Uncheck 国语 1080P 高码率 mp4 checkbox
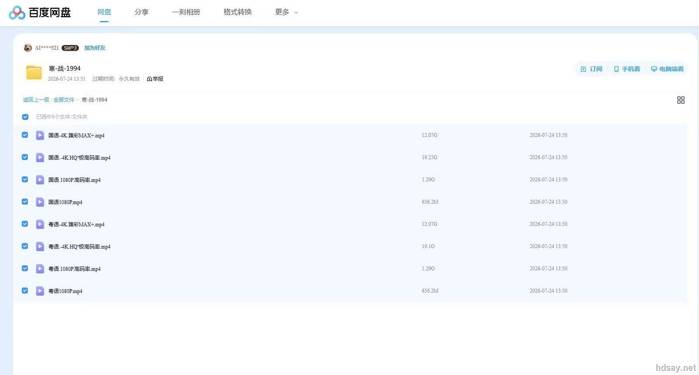Image resolution: width=699 pixels, height=375 pixels. point(25,179)
